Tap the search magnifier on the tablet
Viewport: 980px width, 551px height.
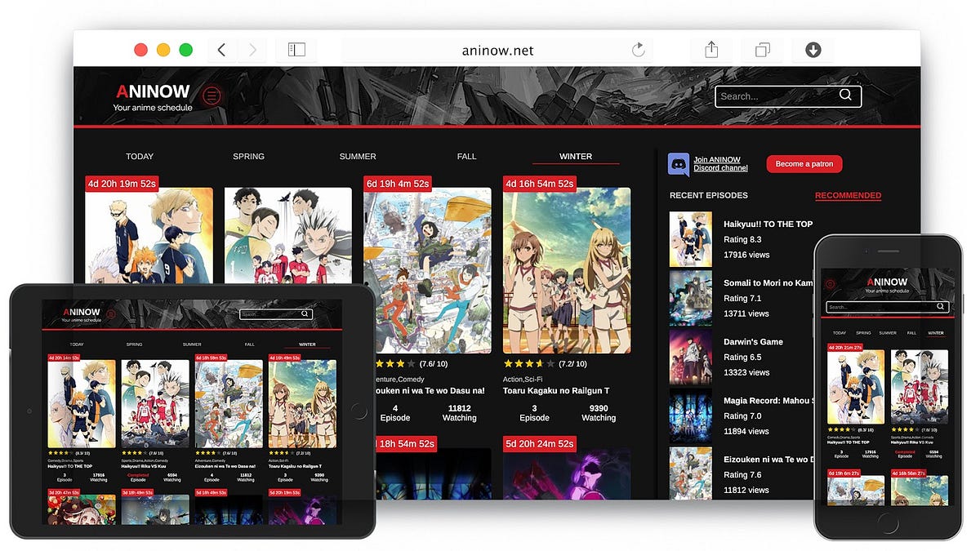[x=305, y=313]
